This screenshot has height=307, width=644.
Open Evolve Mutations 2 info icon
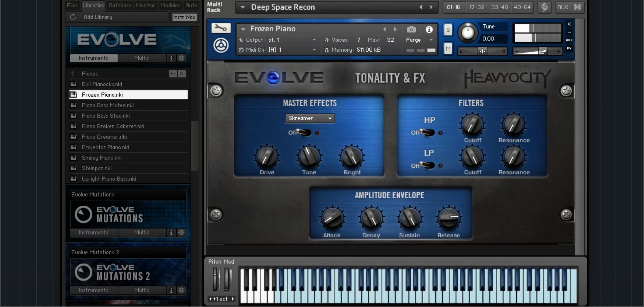(x=171, y=290)
